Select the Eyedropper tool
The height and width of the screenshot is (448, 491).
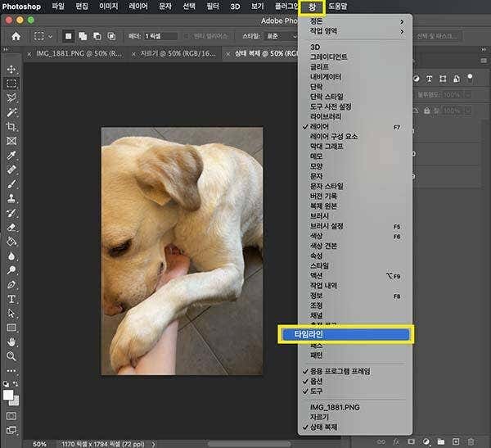[11, 155]
